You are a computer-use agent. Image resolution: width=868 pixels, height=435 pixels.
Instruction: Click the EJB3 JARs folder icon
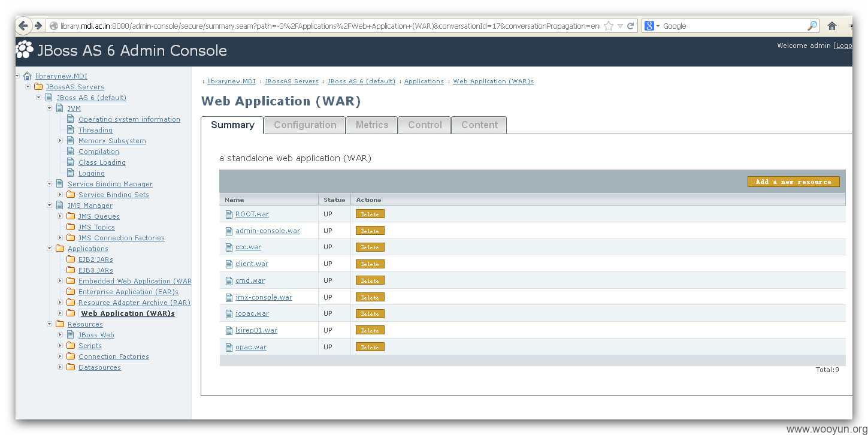71,270
